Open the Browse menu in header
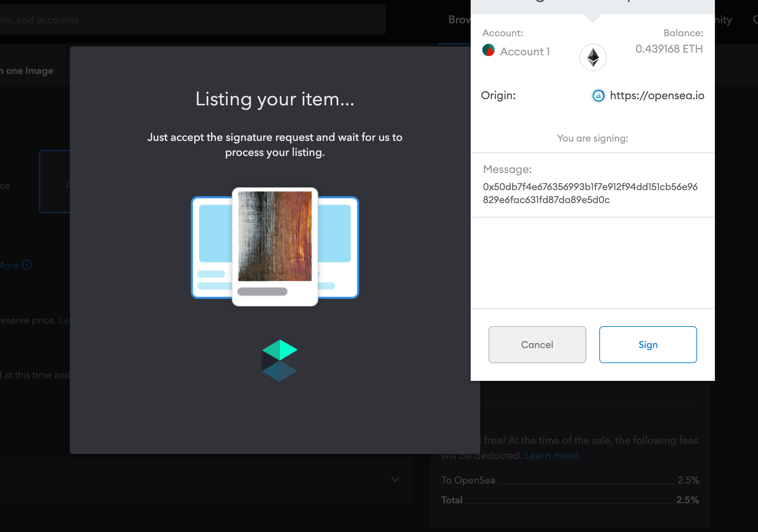Screen dimensions: 758x532 (x=459, y=19)
